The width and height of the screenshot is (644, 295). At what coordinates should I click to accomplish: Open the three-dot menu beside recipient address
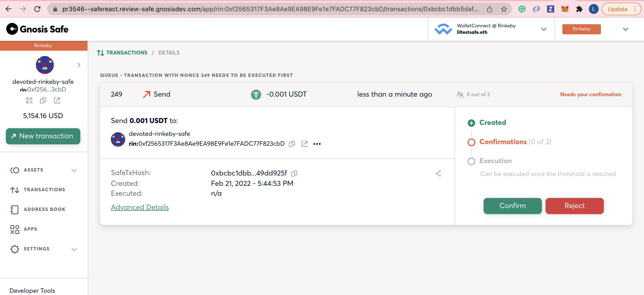317,144
